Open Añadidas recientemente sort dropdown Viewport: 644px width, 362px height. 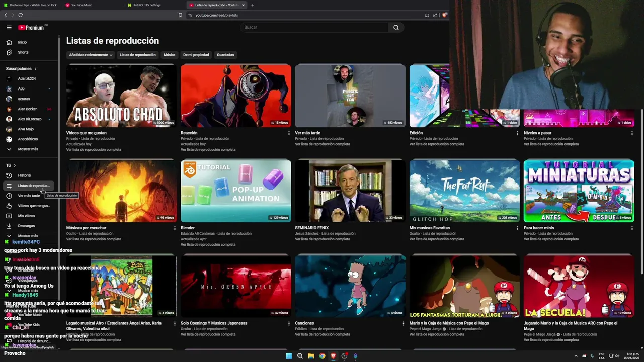[91, 55]
